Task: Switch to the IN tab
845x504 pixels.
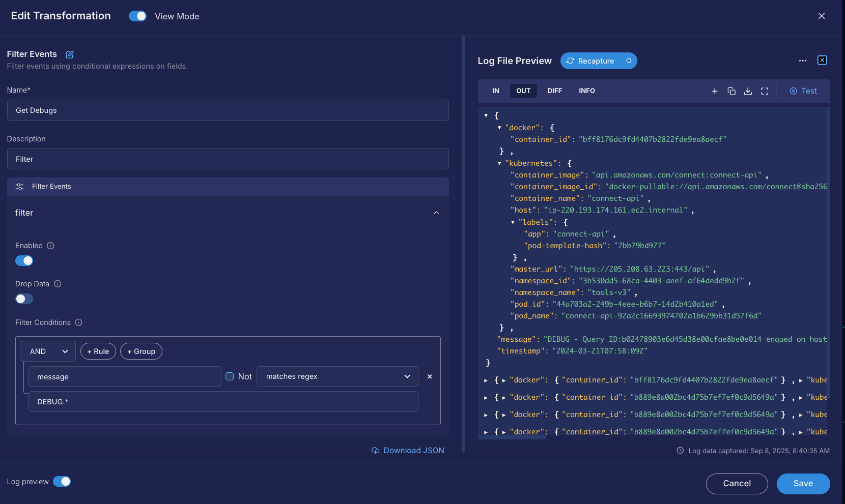Action: pos(495,91)
